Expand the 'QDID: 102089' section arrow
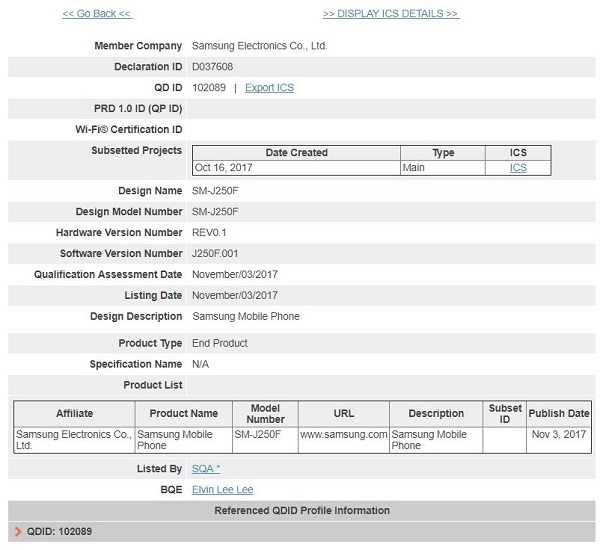This screenshot has width=600, height=550. point(18,532)
